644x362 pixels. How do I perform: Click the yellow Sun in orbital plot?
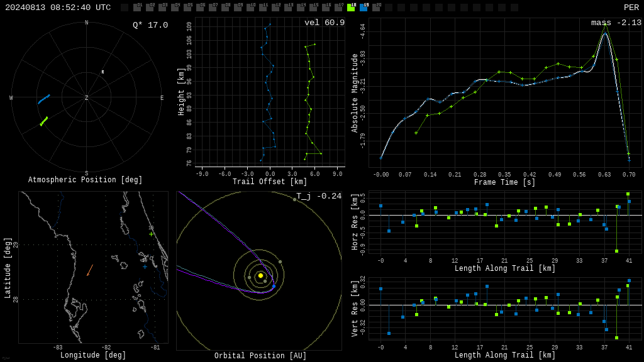260,275
